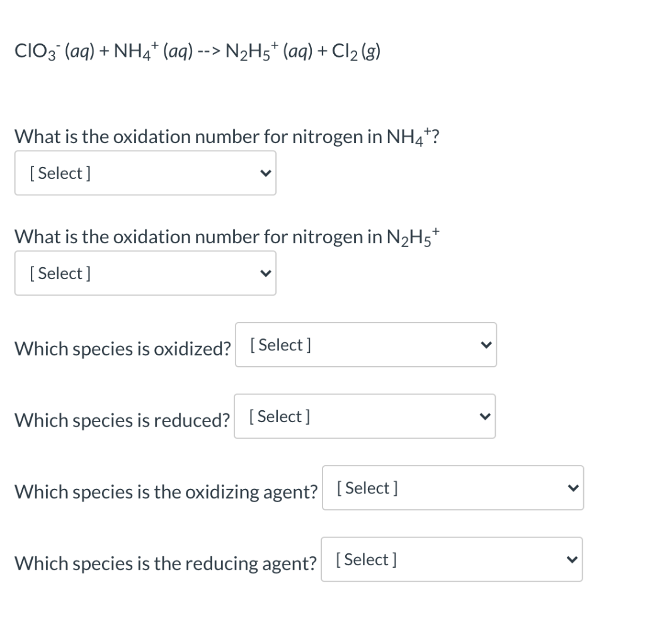Click the [Select] placeholder in the reducing agent box

click(365, 559)
